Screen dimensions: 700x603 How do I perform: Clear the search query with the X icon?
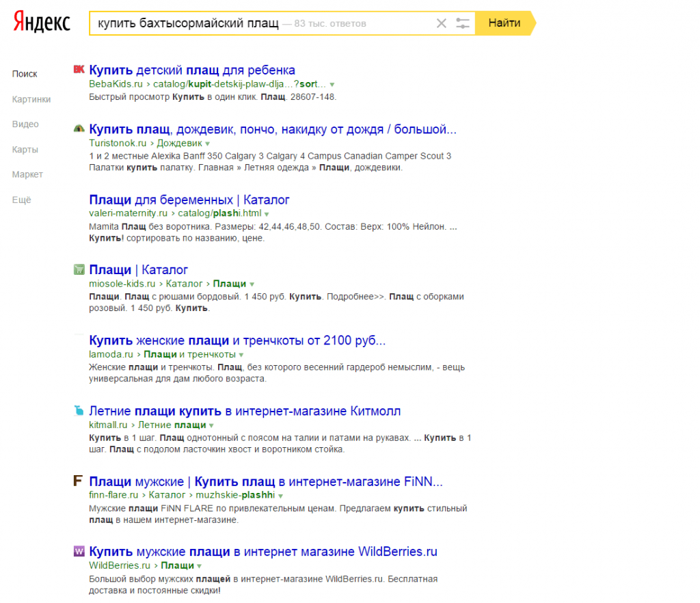pos(441,23)
